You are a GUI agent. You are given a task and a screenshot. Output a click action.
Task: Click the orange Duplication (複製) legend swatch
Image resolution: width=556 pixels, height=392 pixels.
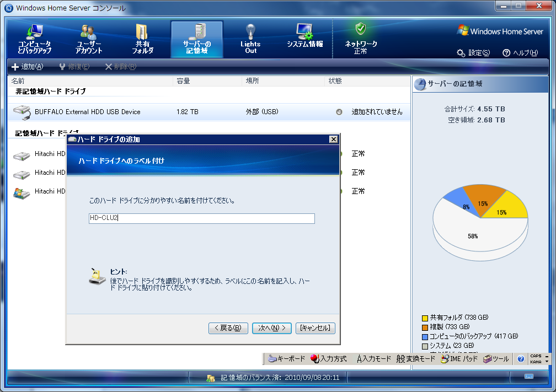click(x=425, y=327)
